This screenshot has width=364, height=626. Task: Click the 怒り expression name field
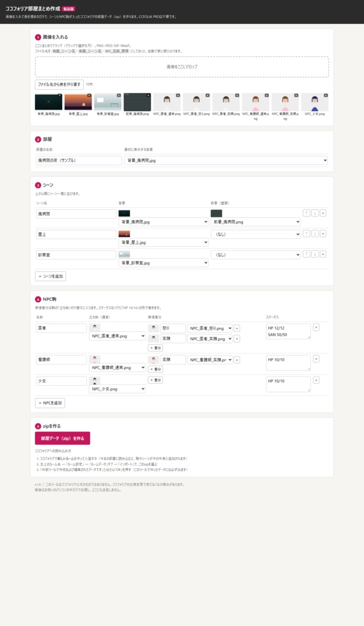173,328
